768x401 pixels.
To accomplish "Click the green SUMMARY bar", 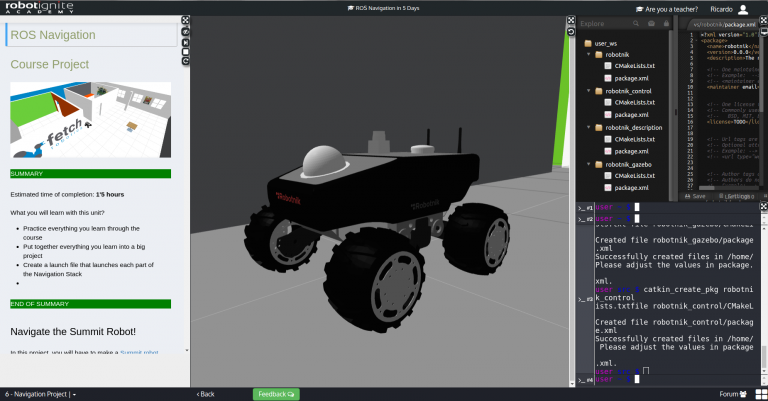I will coord(91,174).
